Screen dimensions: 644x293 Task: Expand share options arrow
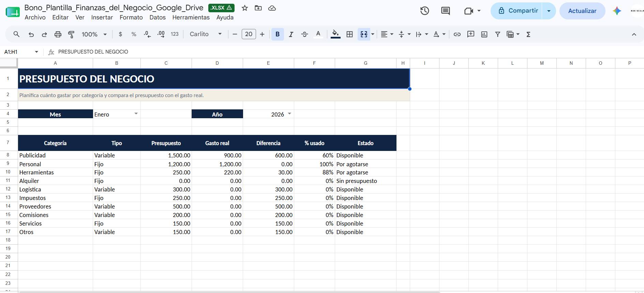(x=549, y=11)
